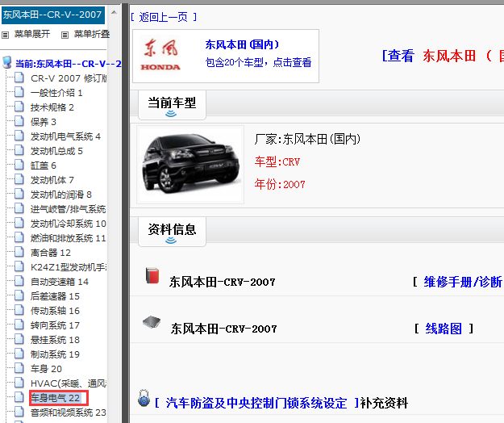
Task: Open tree item 缸盖 6
Action: (44, 165)
